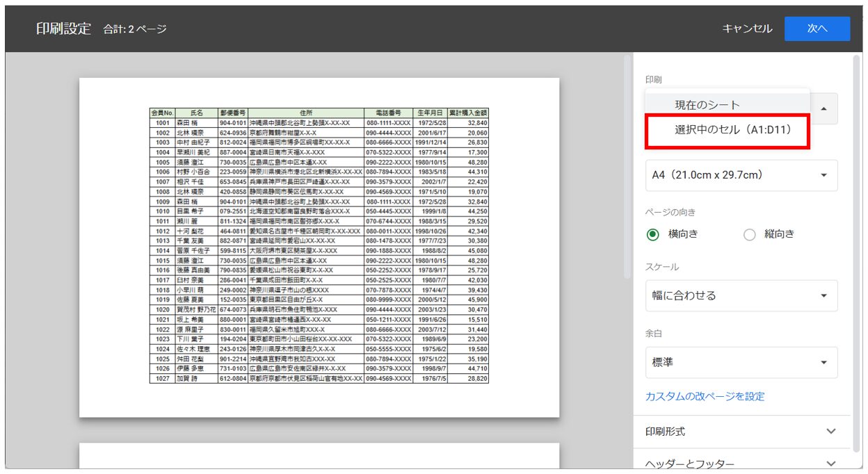
Task: Open the paper size dropdown arrow
Action: [825, 176]
